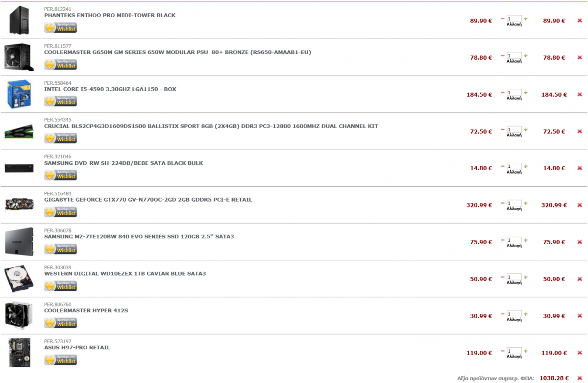The image size is (588, 383).
Task: Add ASUS H97-PRO to Wishlist
Action: [61, 359]
